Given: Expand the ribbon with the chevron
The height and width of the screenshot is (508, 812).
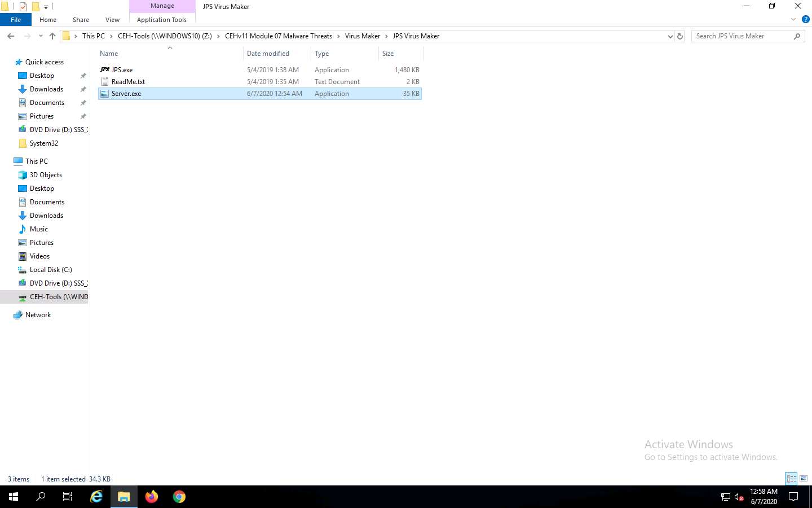Looking at the screenshot, I should pos(793,19).
